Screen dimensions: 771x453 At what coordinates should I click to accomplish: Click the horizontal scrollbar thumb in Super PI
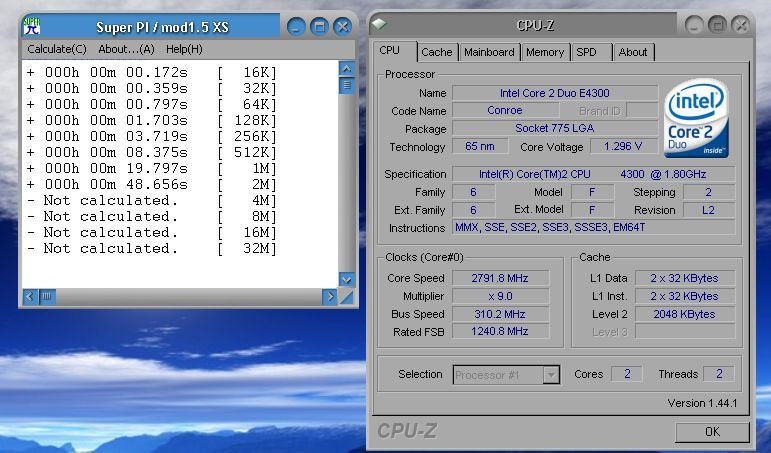(47, 297)
